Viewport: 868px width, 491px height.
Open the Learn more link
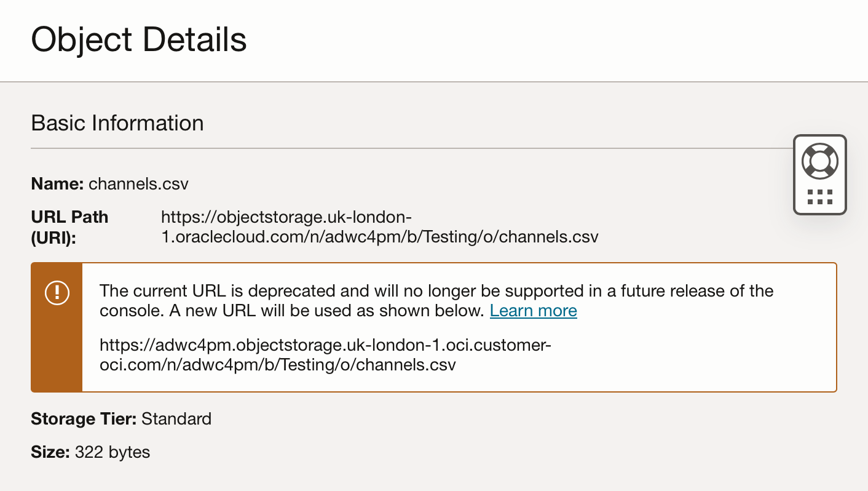point(534,311)
